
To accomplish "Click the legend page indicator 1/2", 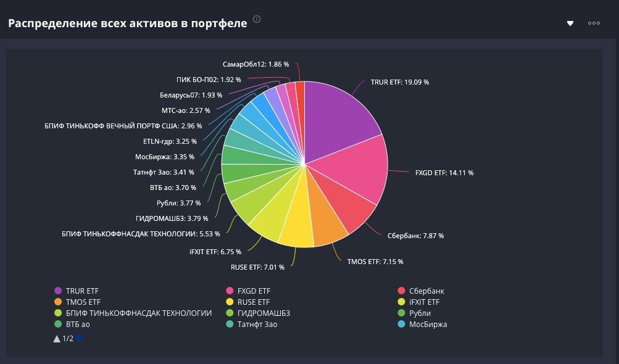I will click(68, 338).
